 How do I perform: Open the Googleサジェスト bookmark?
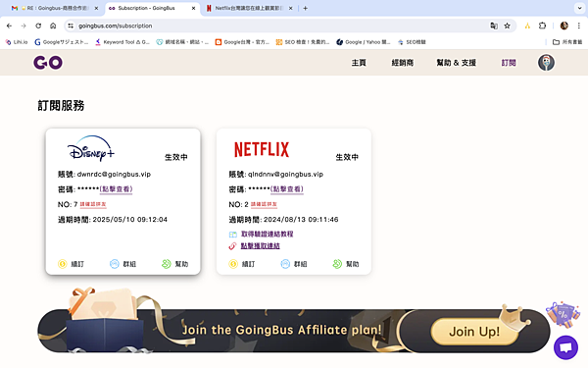click(62, 42)
